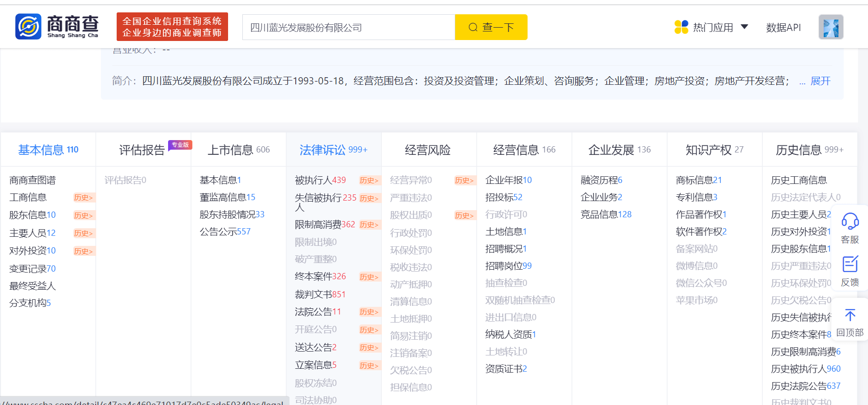Click the 专业版 badge on 评估报告

coord(180,145)
